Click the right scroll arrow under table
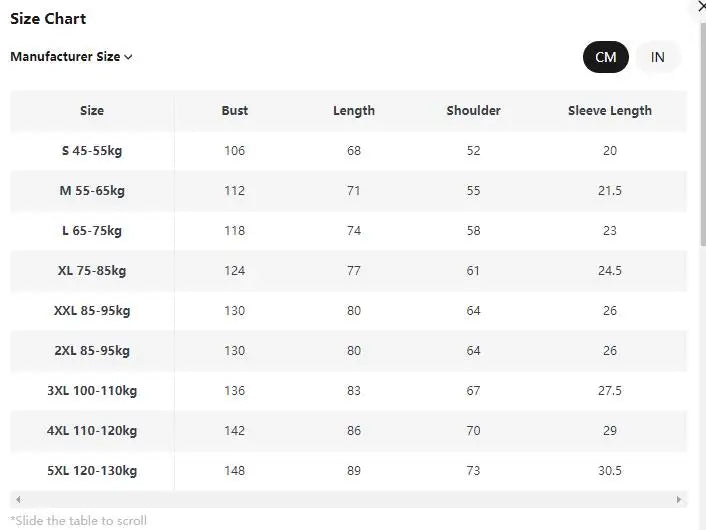 (x=679, y=499)
